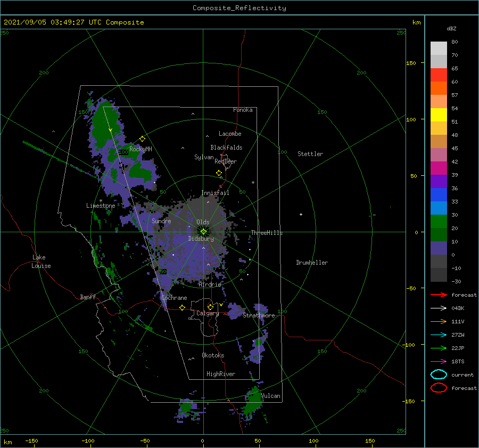Click the orange 111V arrow in legend
The height and width of the screenshot is (448, 479).
(x=439, y=321)
